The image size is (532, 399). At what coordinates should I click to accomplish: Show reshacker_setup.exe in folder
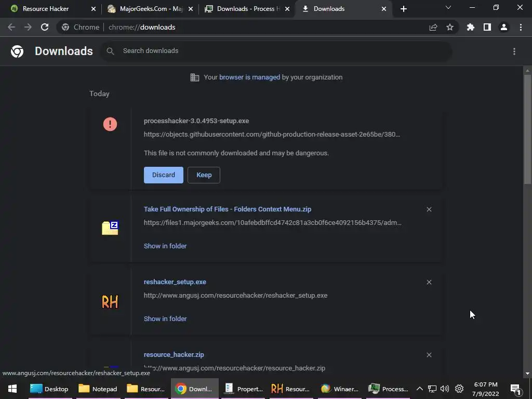165,319
